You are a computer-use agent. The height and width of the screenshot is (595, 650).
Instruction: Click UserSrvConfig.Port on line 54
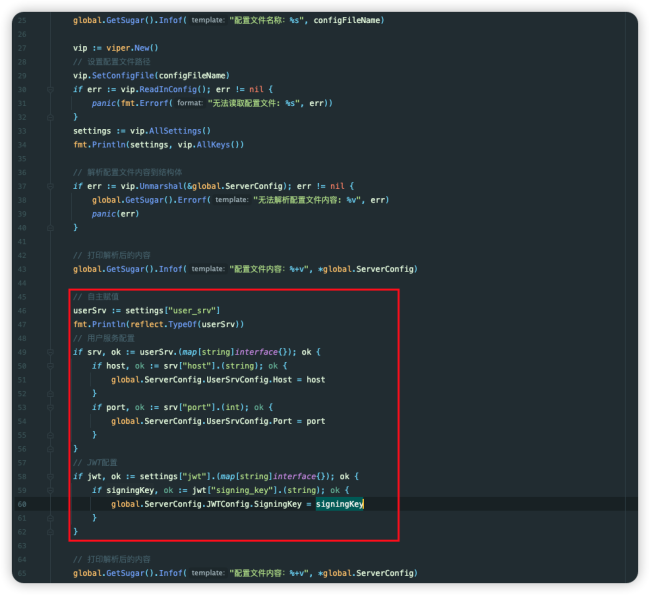(x=249, y=421)
